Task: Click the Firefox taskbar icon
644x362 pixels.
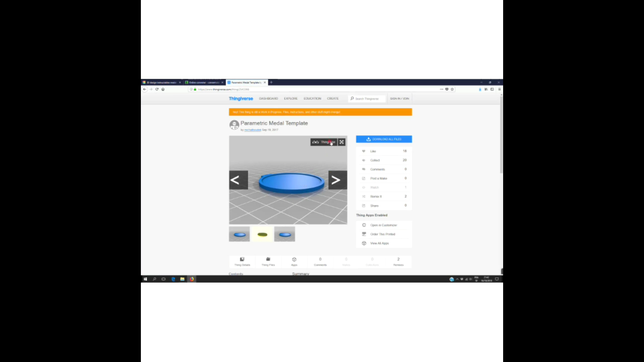Action: coord(192,279)
